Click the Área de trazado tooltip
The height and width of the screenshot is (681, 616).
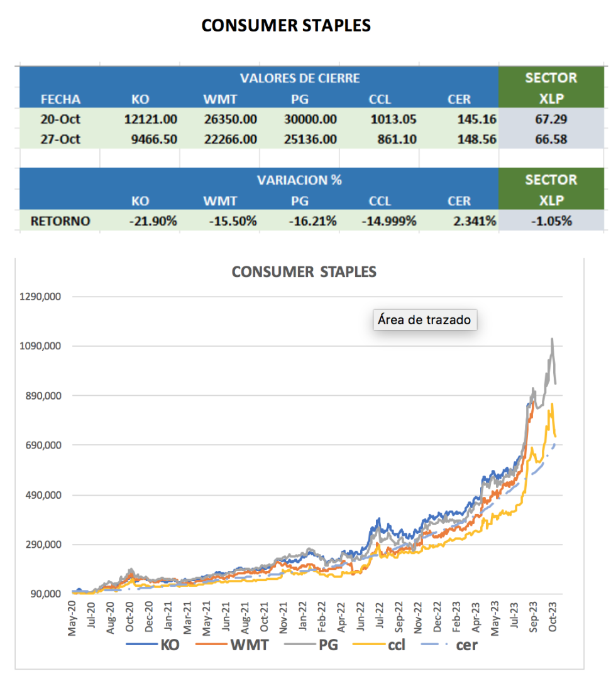(424, 320)
